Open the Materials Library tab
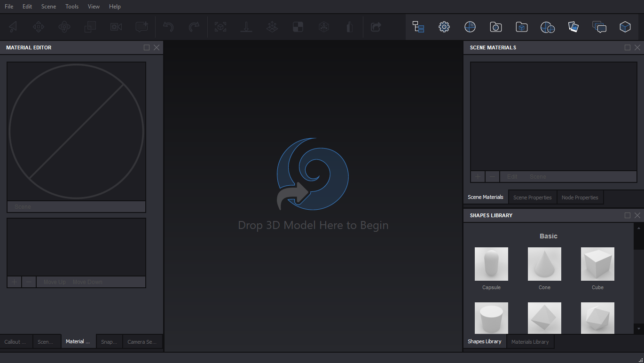 pyautogui.click(x=530, y=342)
